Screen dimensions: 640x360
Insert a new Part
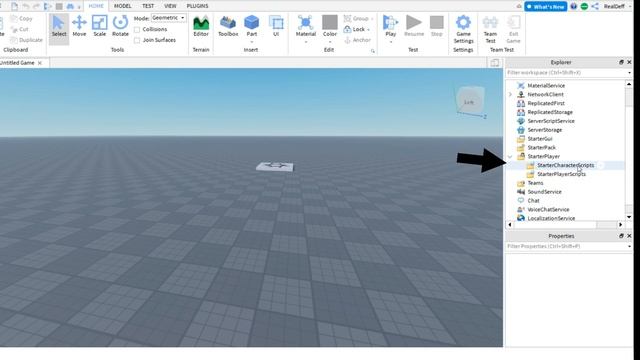252,27
